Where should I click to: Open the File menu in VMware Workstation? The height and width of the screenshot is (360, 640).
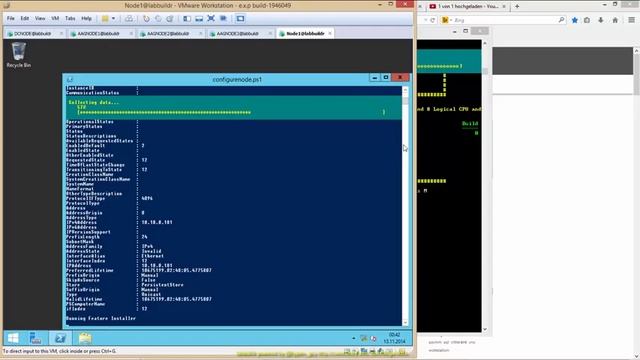point(11,18)
